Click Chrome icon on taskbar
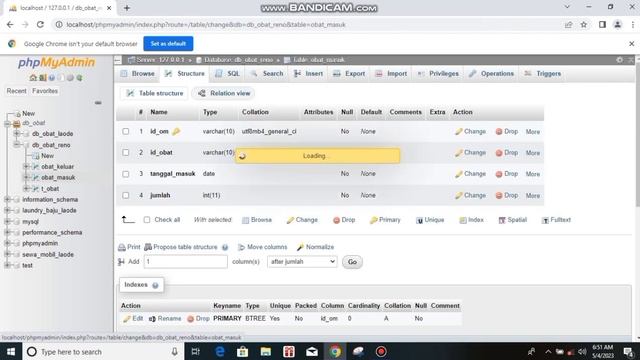Screen dimensions: 640x360 pos(335,351)
